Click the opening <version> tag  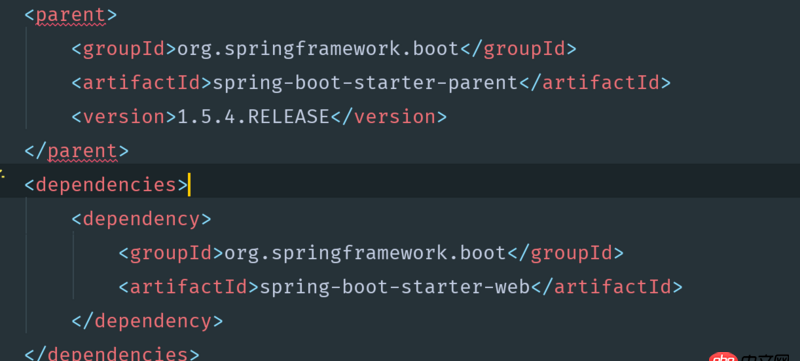pos(124,117)
